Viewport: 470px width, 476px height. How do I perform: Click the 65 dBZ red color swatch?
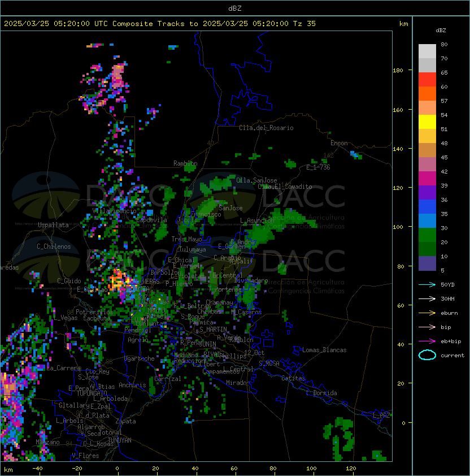coord(427,80)
